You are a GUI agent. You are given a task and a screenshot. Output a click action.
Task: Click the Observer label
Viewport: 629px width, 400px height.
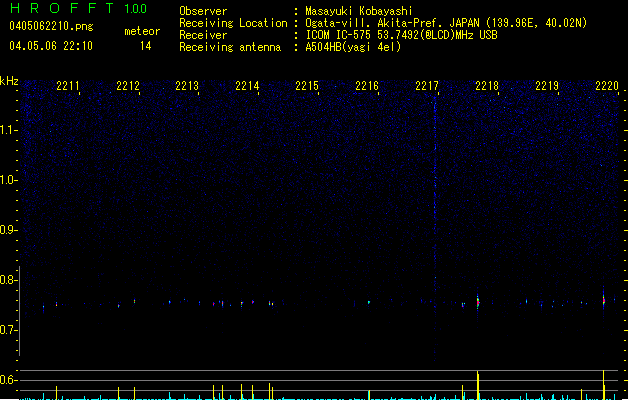coord(203,11)
